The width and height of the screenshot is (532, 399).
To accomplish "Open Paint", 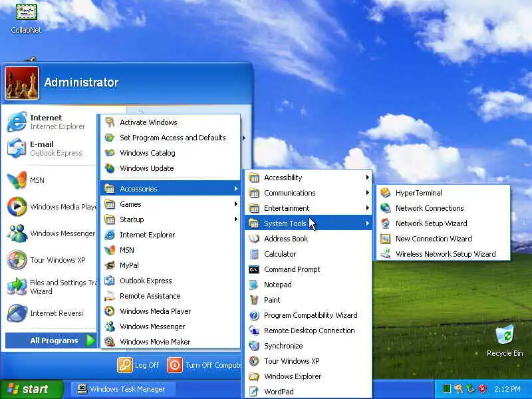I will point(309,300).
